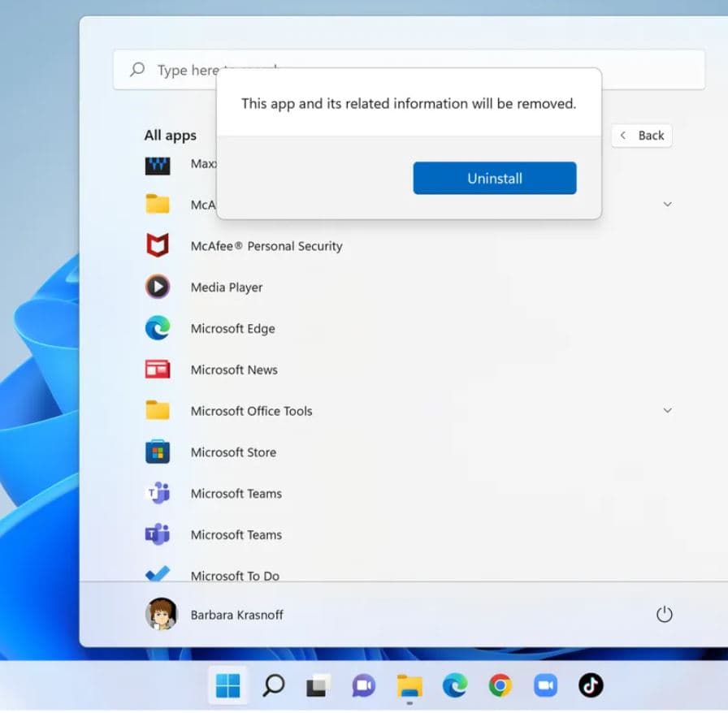Image resolution: width=728 pixels, height=713 pixels.
Task: Click the Microsoft News icon
Action: coord(158,369)
